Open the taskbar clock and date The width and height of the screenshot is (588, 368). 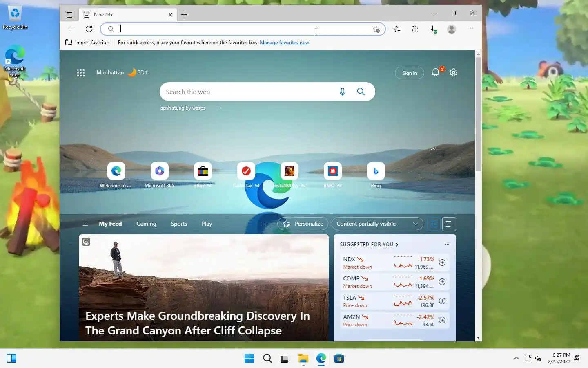coord(559,358)
